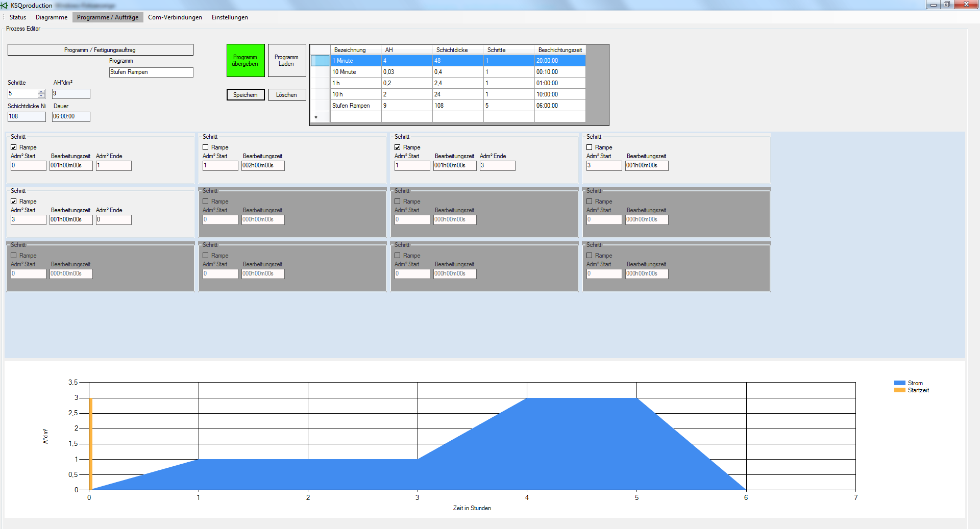Uncheck Rampe in step with Adm² Ende 0
The height and width of the screenshot is (529, 980).
(14, 201)
